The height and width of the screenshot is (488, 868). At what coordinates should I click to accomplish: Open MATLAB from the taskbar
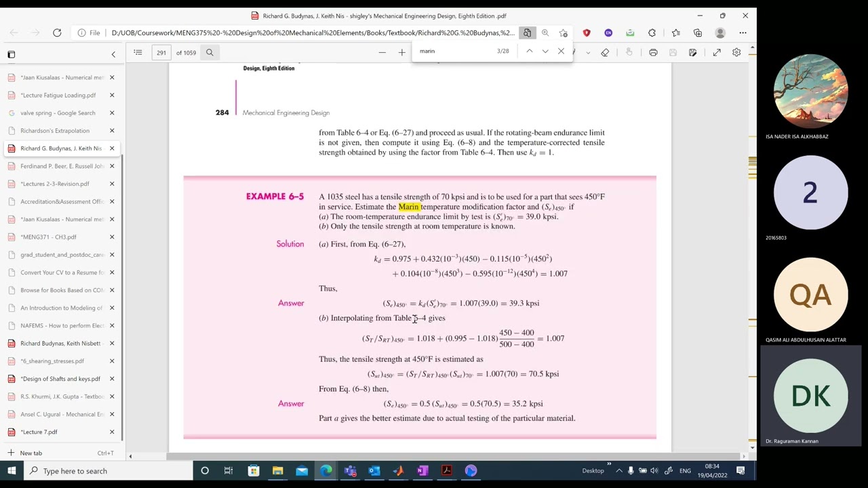coord(398,470)
